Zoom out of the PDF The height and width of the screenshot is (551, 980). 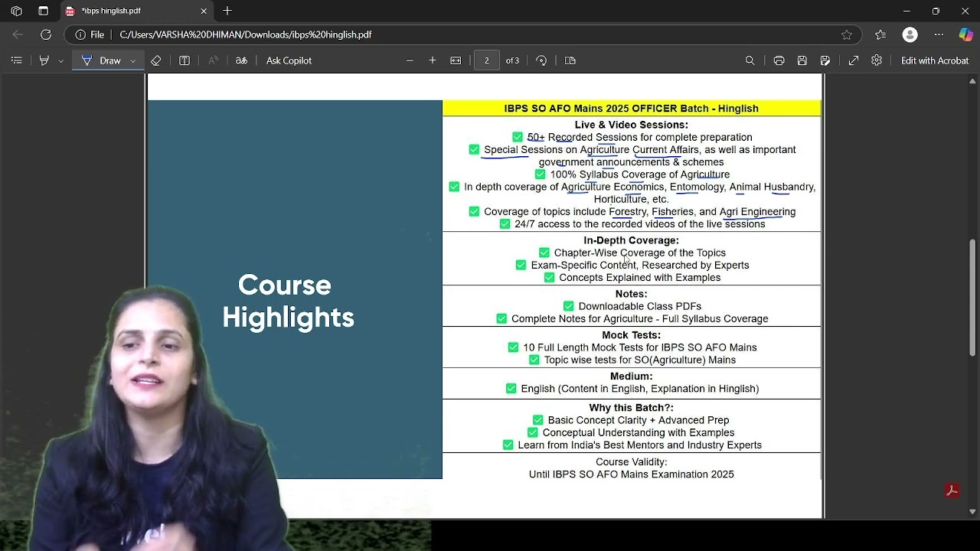410,60
